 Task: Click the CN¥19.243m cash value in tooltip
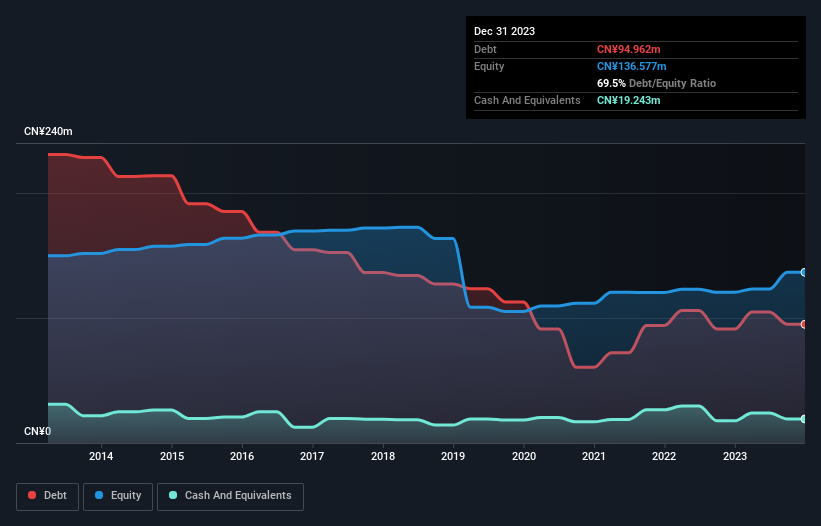[x=628, y=100]
